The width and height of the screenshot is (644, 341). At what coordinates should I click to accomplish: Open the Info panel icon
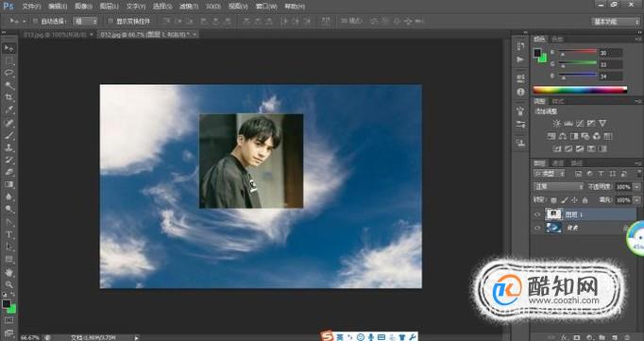521,92
